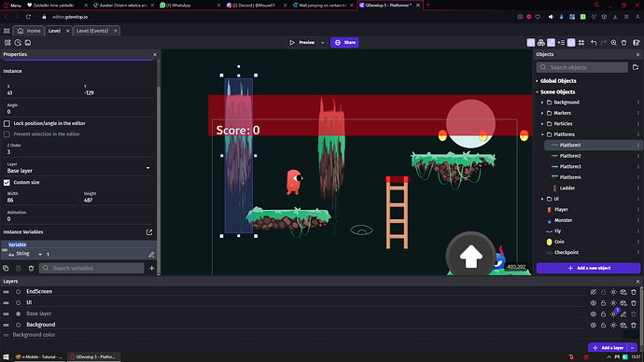Click the Background color swatch in Layers

[x=630, y=335]
